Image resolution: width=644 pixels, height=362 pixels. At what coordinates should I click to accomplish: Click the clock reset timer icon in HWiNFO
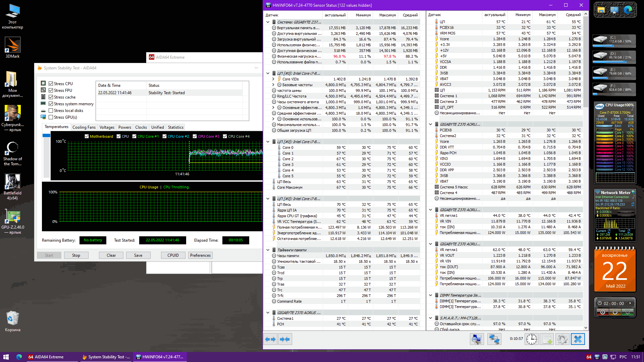click(531, 339)
